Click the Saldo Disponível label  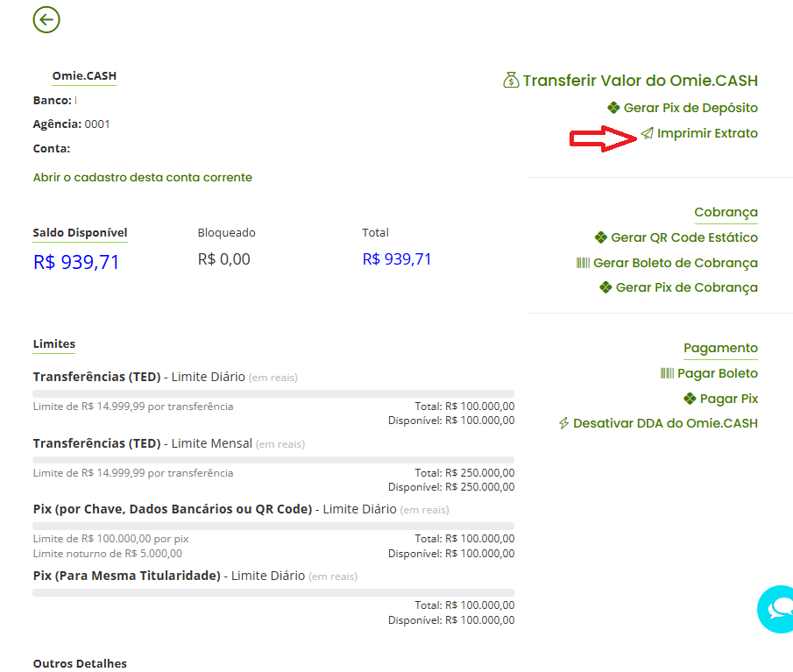(80, 232)
